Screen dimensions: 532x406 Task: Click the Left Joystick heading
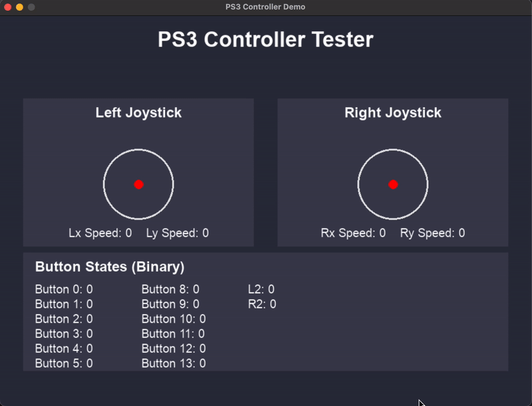tap(138, 112)
